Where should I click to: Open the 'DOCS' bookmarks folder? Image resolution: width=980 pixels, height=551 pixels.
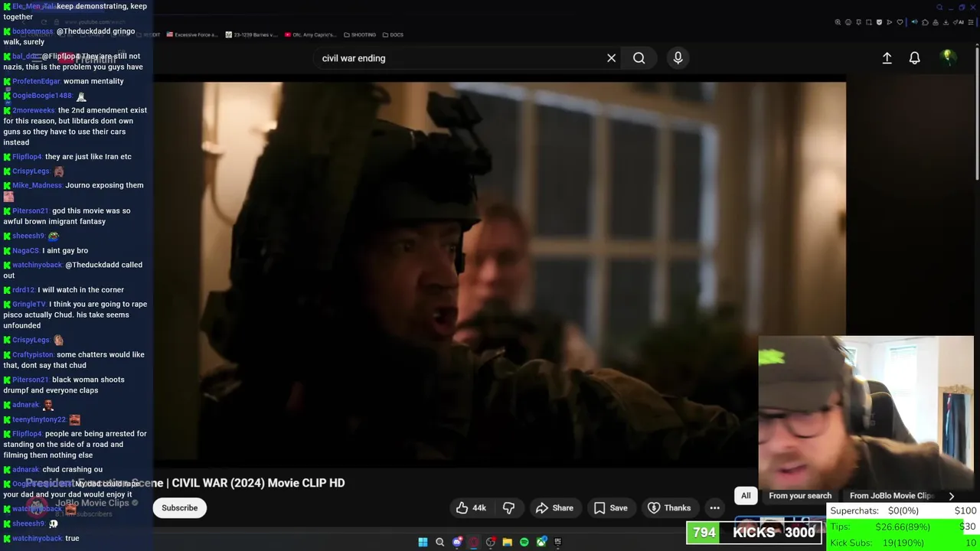click(393, 34)
